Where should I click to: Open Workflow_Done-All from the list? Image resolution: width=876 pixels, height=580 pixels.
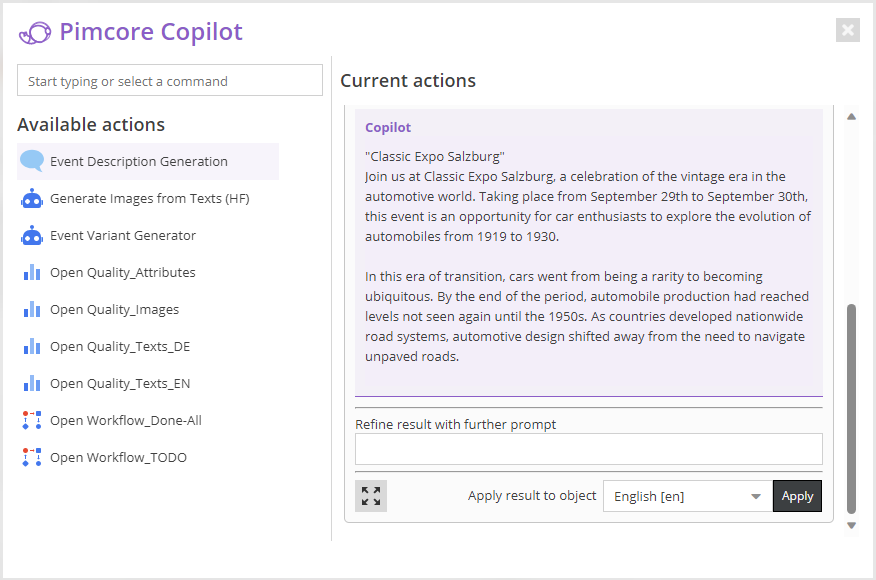[x=148, y=420]
